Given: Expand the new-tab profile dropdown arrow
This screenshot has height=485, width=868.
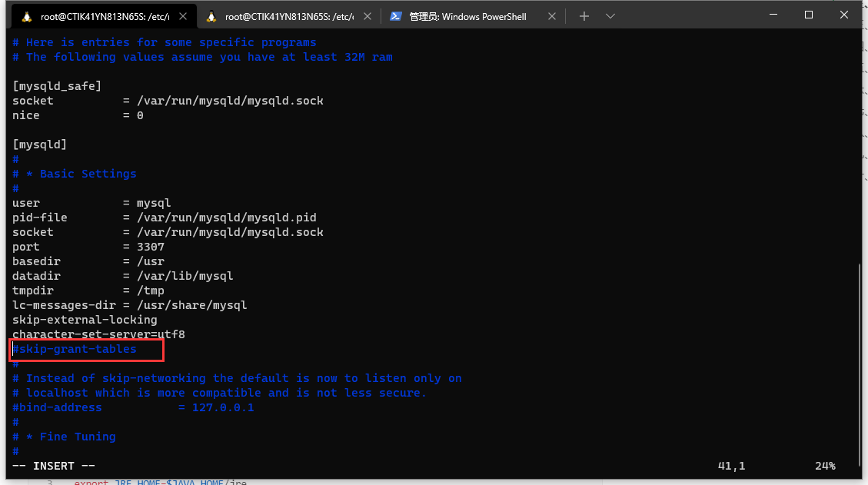Looking at the screenshot, I should [x=610, y=17].
